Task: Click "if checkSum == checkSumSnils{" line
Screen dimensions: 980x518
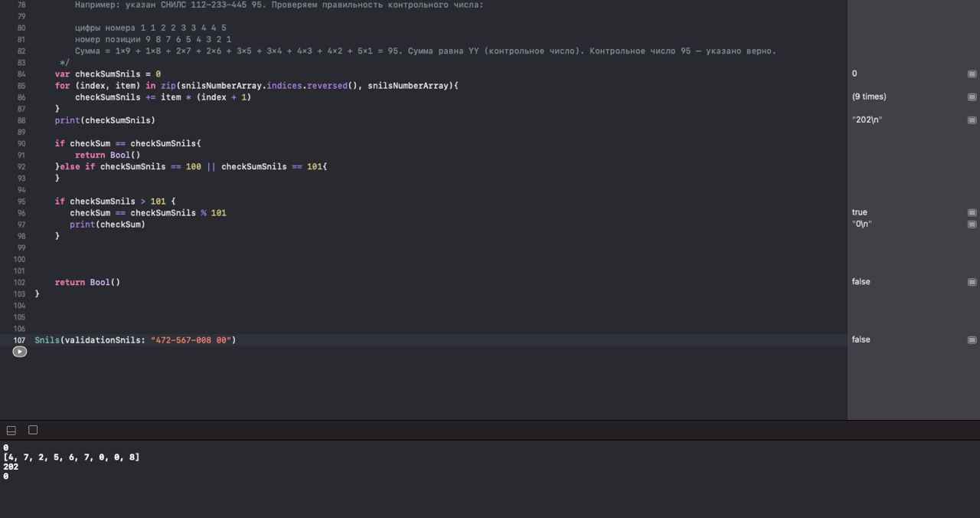Action: [x=128, y=143]
